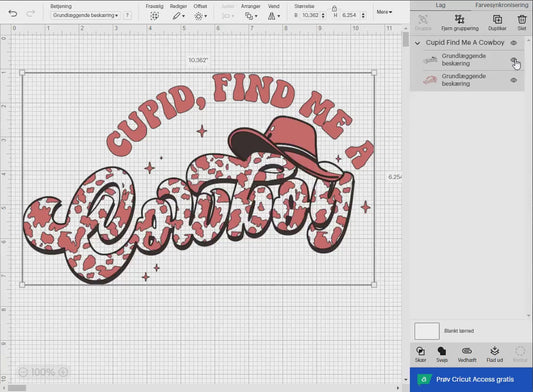Switch to the Lag tab

(x=440, y=5)
